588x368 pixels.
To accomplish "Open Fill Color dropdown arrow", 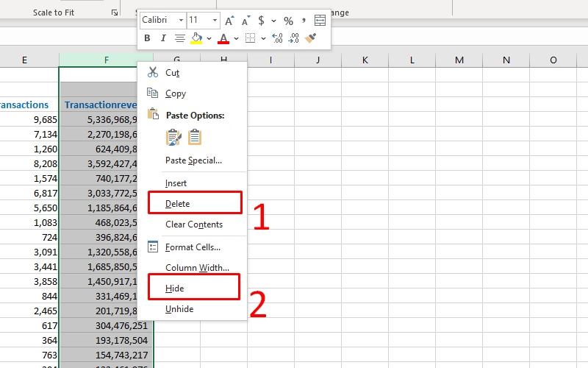I will (x=209, y=38).
